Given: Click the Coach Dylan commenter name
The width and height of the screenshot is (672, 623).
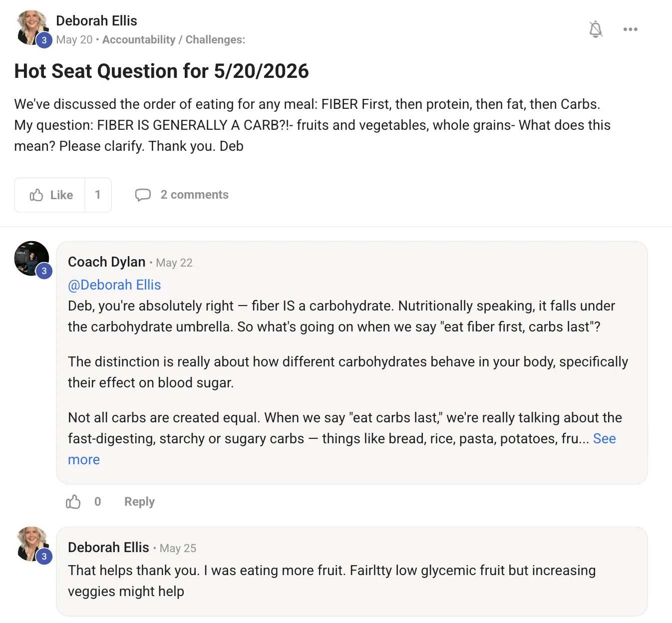Looking at the screenshot, I should point(106,262).
